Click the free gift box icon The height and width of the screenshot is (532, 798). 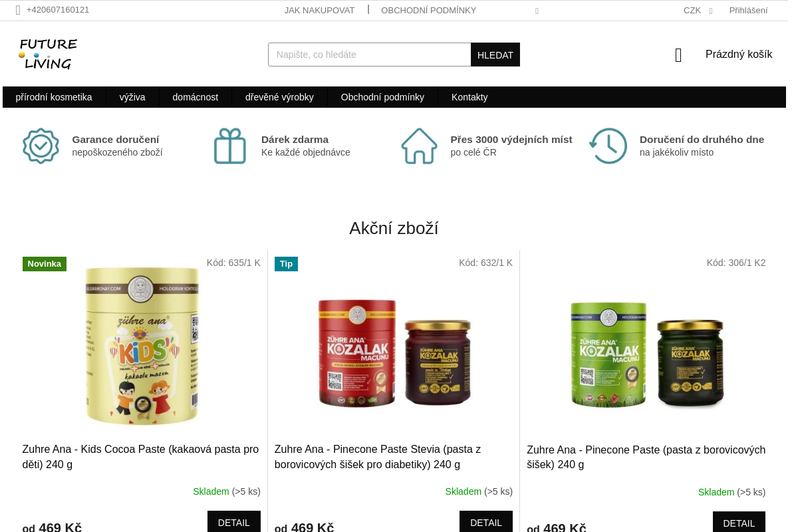230,146
